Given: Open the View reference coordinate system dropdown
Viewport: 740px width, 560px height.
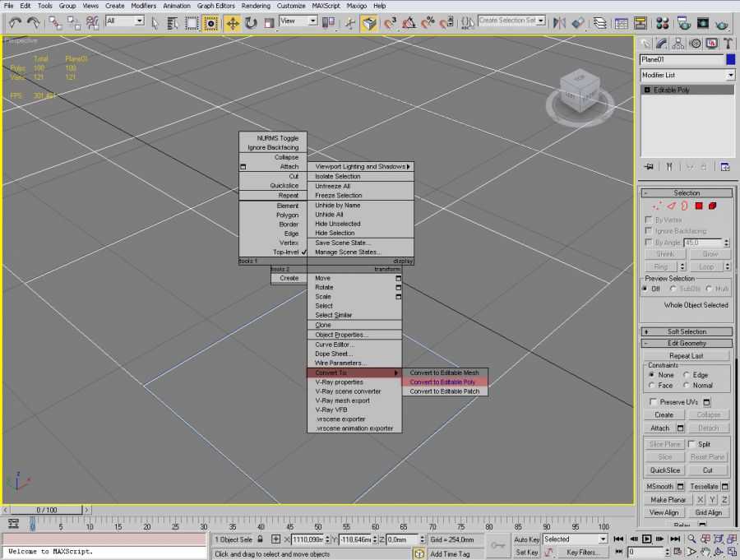Looking at the screenshot, I should 298,21.
